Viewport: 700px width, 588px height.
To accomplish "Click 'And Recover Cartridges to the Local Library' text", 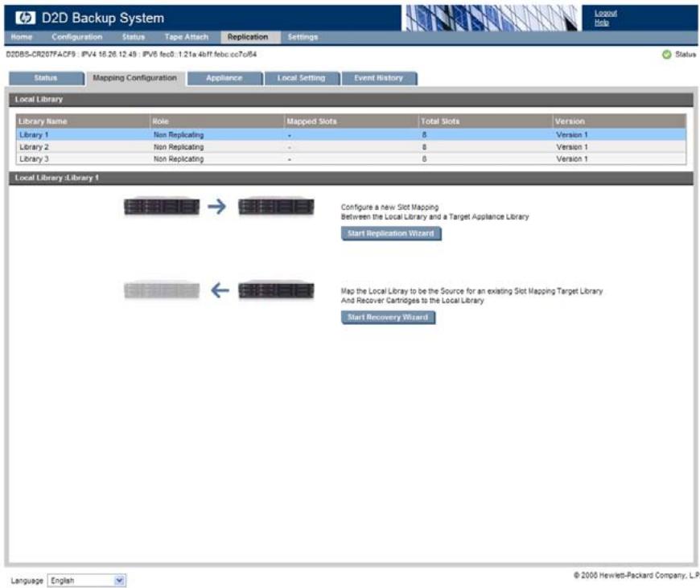I will 413,301.
